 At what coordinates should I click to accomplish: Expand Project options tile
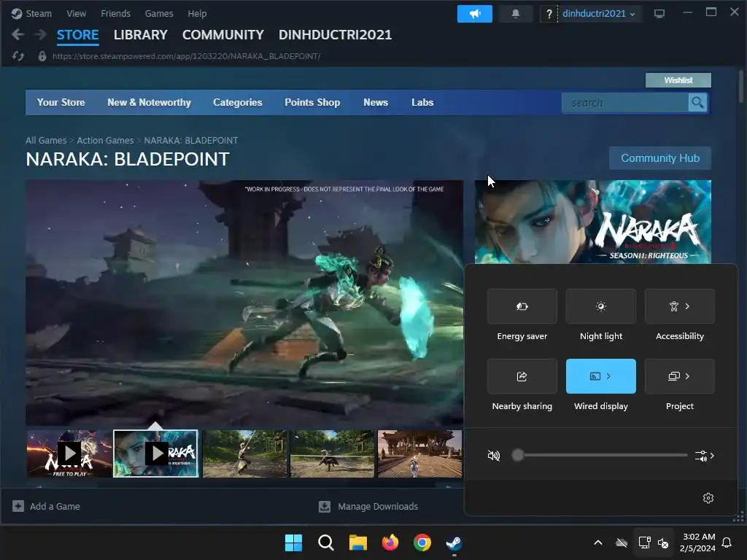[679, 376]
